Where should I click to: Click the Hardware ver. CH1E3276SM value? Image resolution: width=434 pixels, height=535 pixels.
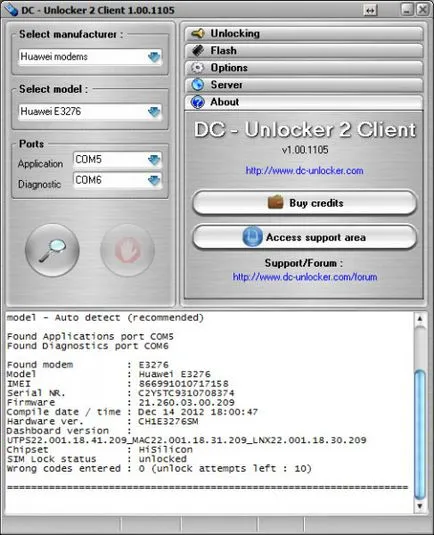(x=168, y=421)
